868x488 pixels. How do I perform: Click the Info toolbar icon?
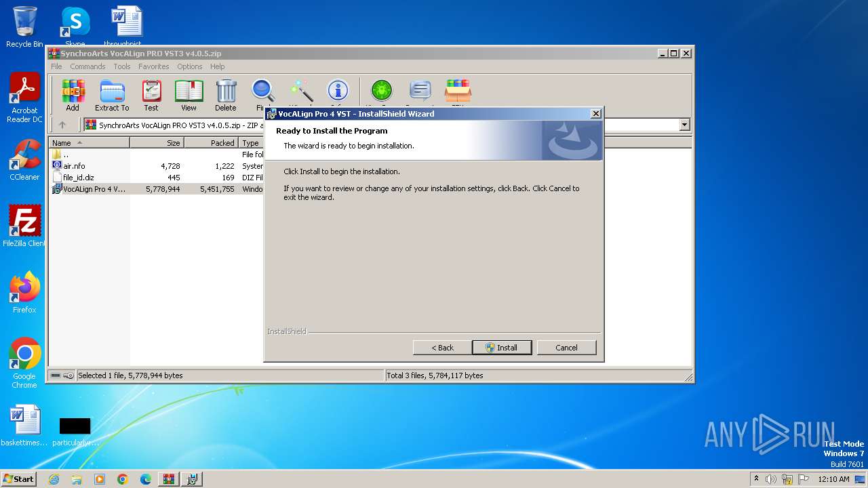point(338,91)
